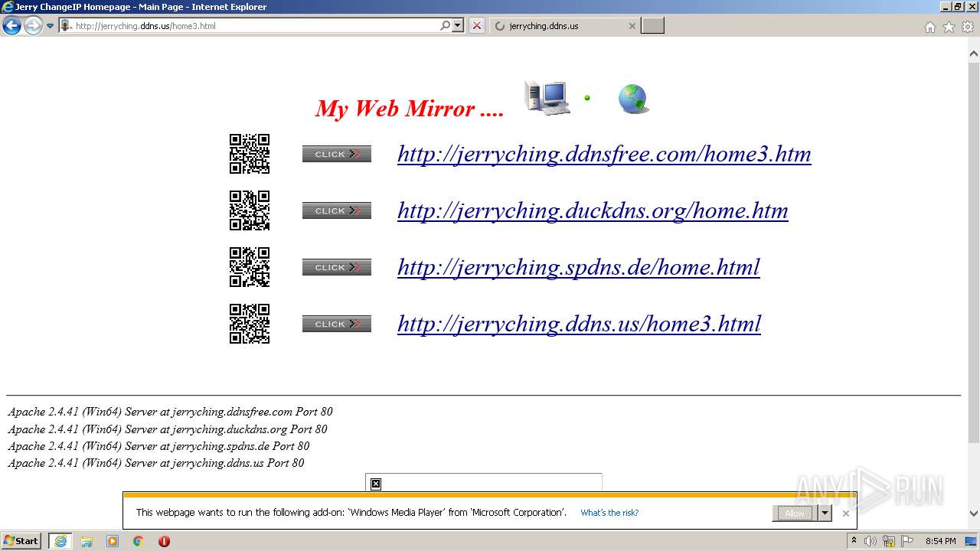Open the recent pages dropdown beside Forward

51,26
